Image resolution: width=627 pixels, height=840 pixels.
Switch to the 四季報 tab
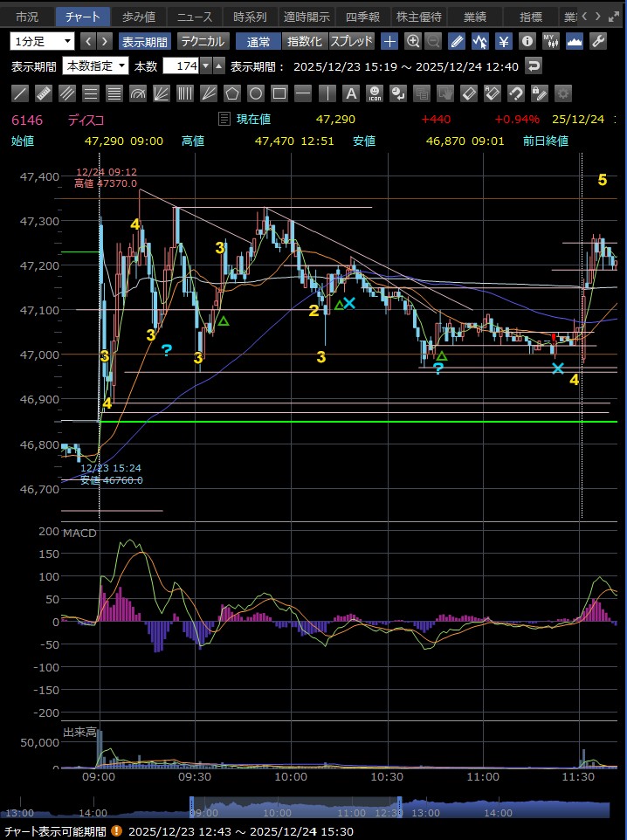coord(362,17)
